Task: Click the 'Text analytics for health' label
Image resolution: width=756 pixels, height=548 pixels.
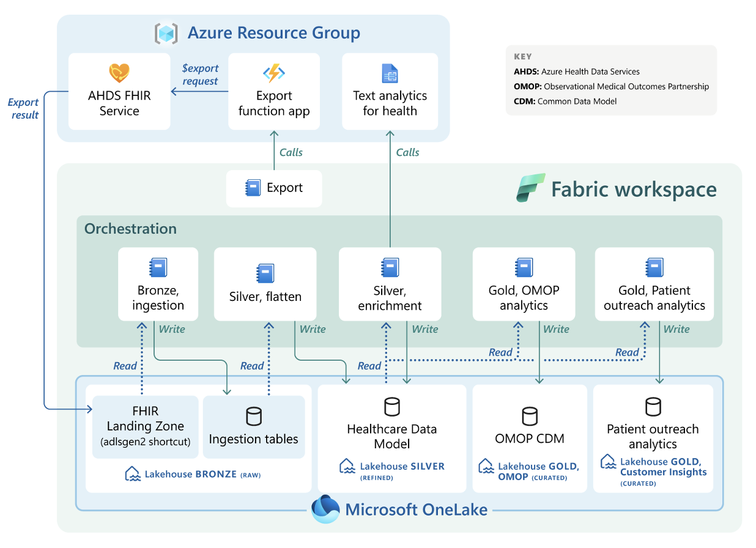Action: pos(390,103)
